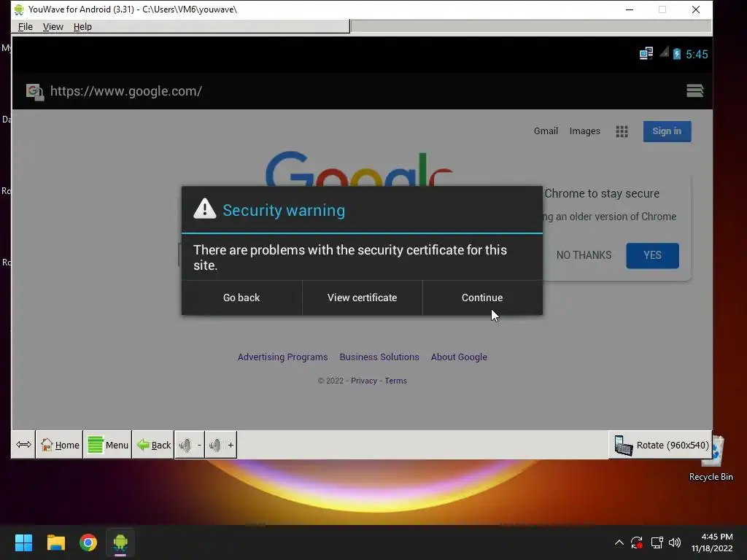Click the Android battery icon
This screenshot has width=747, height=560.
[676, 54]
